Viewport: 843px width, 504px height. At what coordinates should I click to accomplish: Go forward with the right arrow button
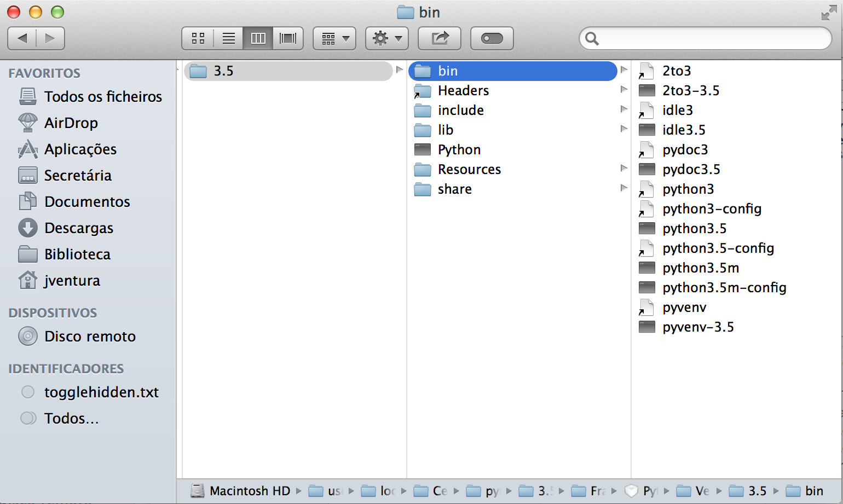(x=50, y=38)
